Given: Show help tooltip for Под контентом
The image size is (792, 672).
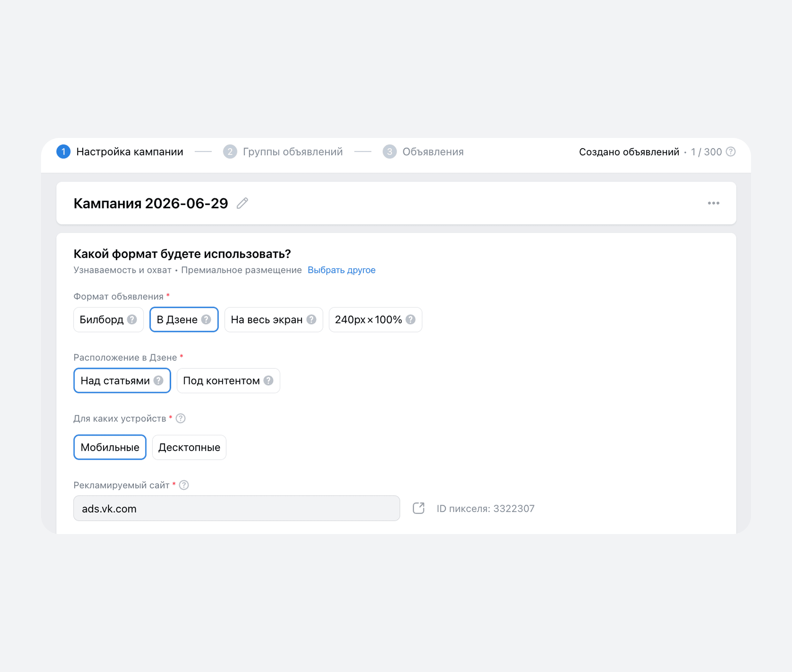Looking at the screenshot, I should [268, 380].
